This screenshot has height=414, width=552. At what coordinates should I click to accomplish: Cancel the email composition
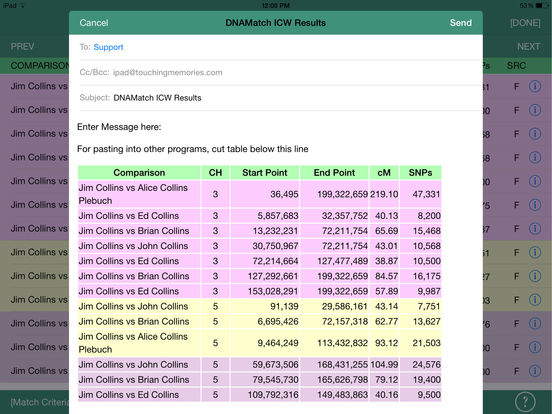tap(94, 23)
